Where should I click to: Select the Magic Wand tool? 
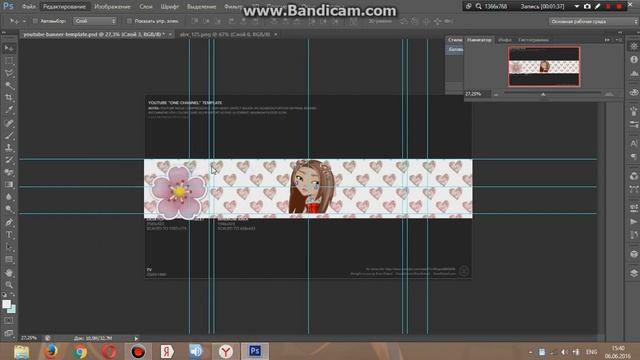pyautogui.click(x=9, y=86)
